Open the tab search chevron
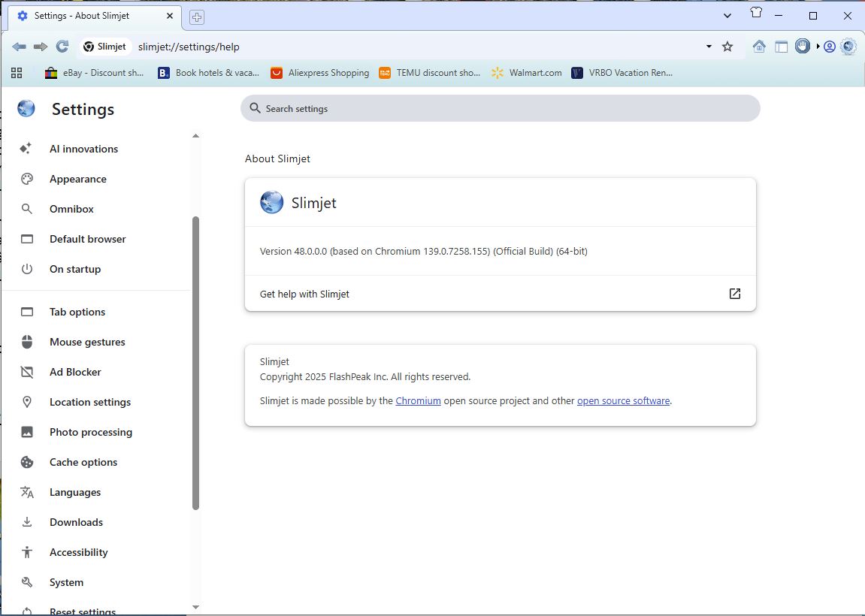This screenshot has width=865, height=616. (x=727, y=16)
